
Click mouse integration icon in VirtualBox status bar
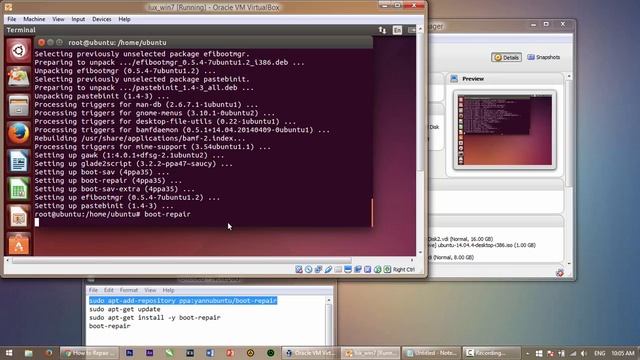[378, 269]
